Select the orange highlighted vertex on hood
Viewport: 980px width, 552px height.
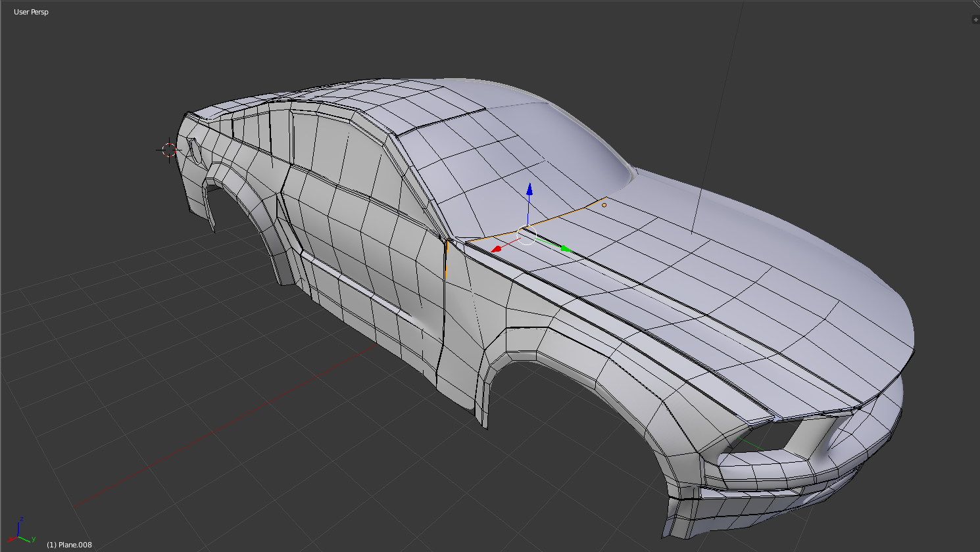(x=604, y=205)
